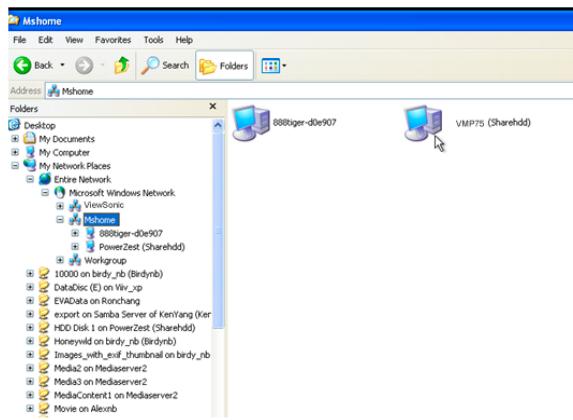
Task: Collapse My Network Places node
Action: pos(15,166)
